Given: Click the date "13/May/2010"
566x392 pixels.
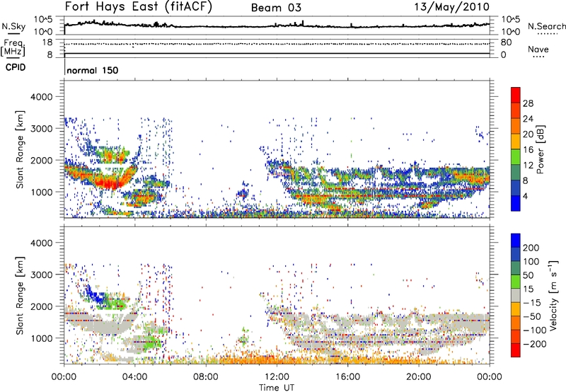Looking at the screenshot, I should [x=451, y=6].
